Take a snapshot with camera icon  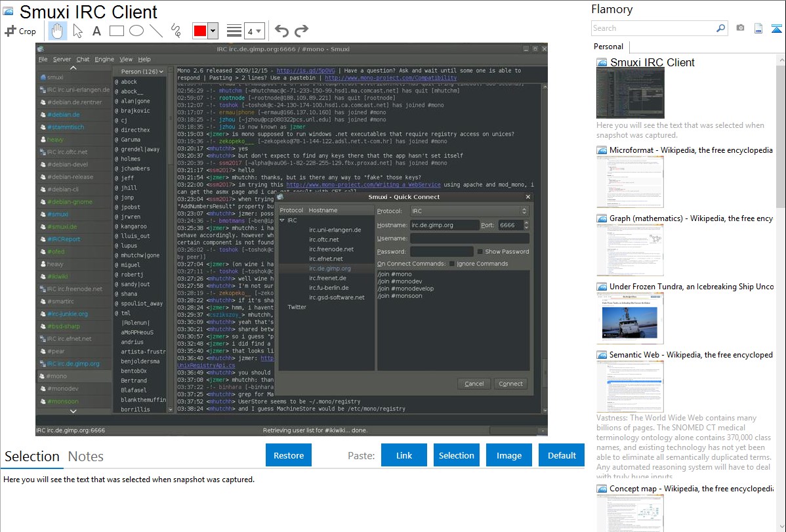pos(740,28)
